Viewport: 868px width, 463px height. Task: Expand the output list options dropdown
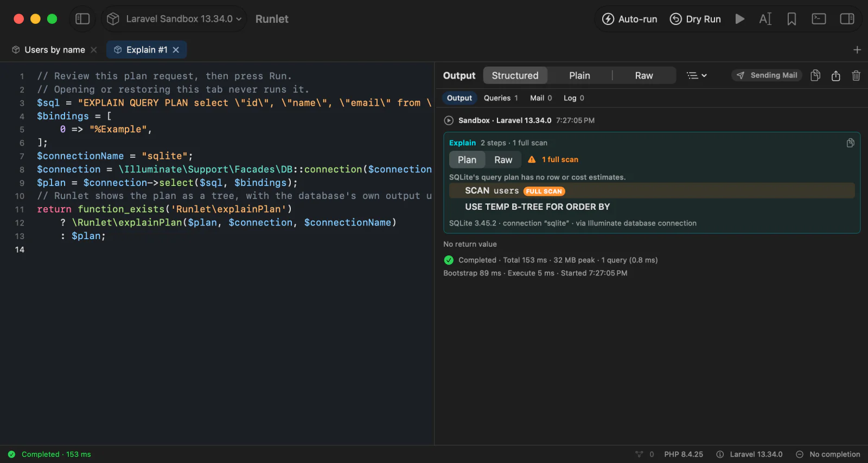(x=697, y=75)
